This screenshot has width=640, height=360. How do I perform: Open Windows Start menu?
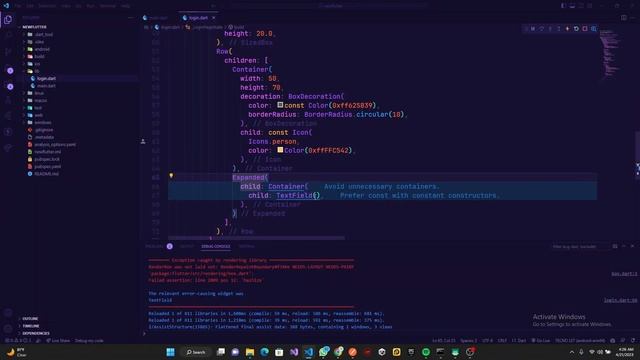pos(170,352)
